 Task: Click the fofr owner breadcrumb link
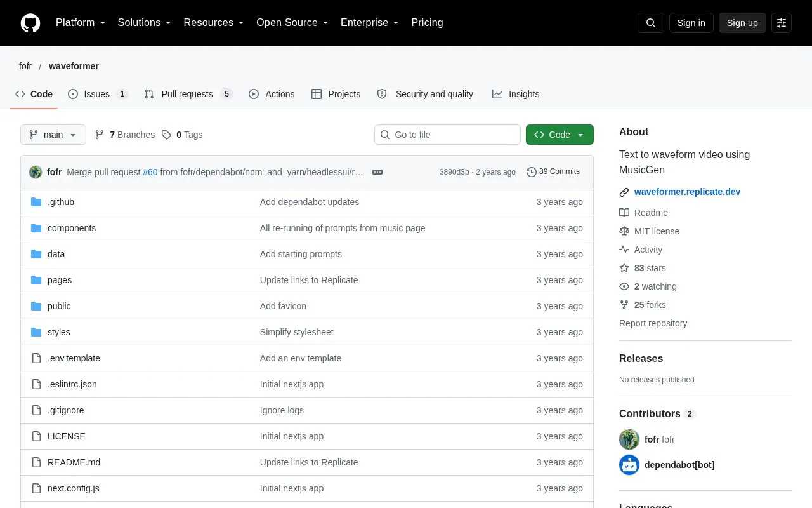[x=25, y=66]
